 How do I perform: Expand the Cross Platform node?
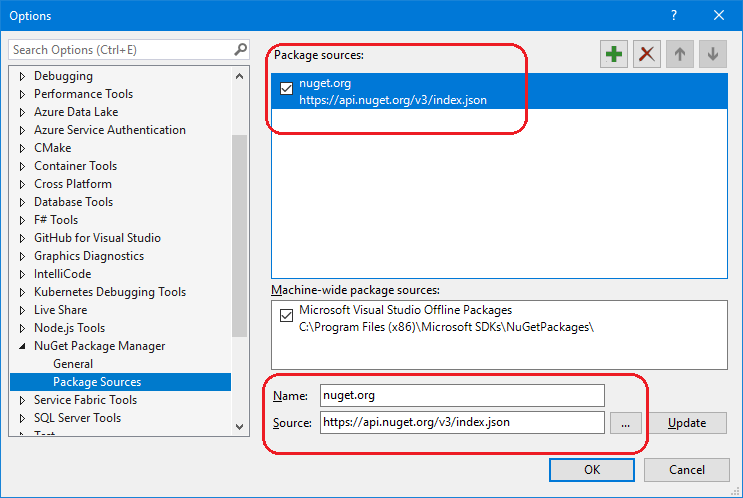[22, 184]
